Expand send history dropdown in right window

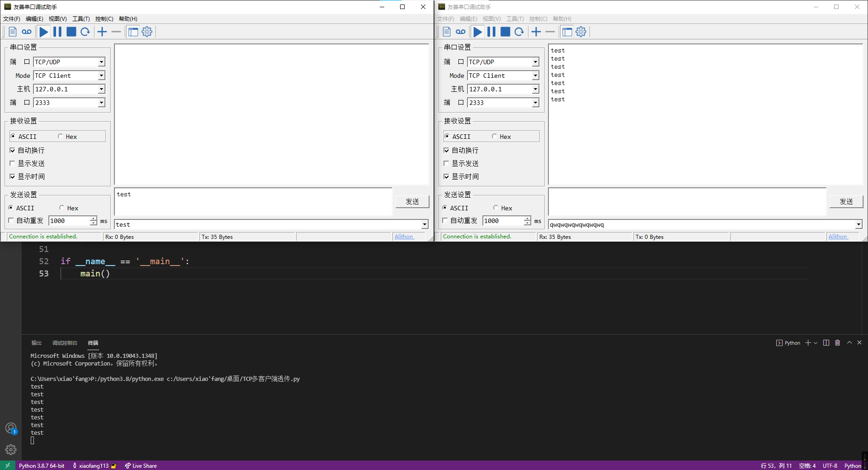859,224
